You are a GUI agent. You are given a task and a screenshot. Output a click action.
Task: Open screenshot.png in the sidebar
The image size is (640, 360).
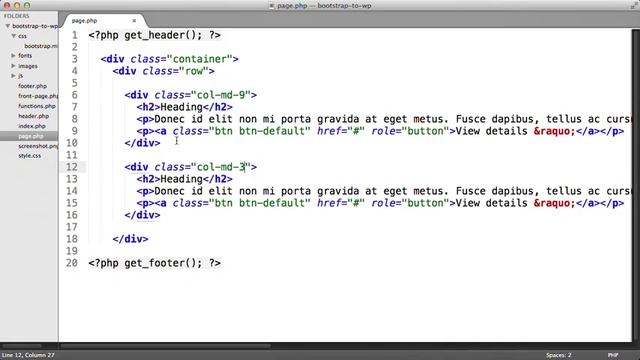pyautogui.click(x=38, y=146)
